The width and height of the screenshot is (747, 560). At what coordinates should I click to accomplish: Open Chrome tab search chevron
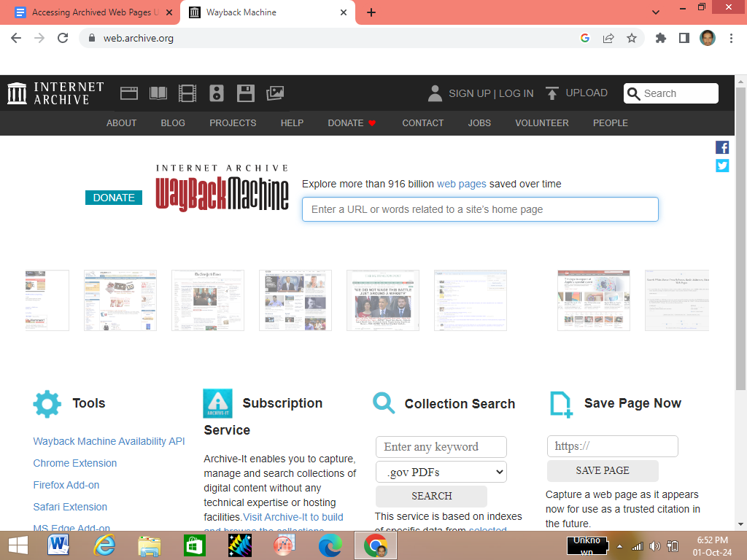pyautogui.click(x=656, y=12)
